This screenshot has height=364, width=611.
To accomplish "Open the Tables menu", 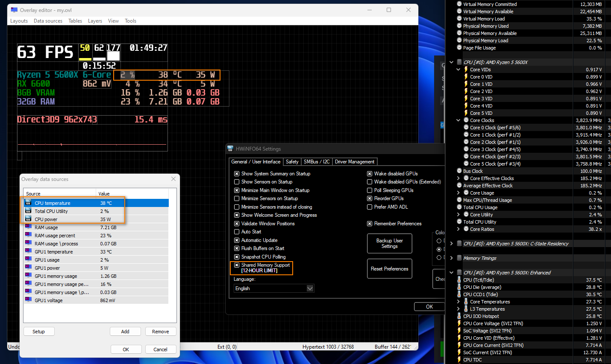I will [x=75, y=21].
